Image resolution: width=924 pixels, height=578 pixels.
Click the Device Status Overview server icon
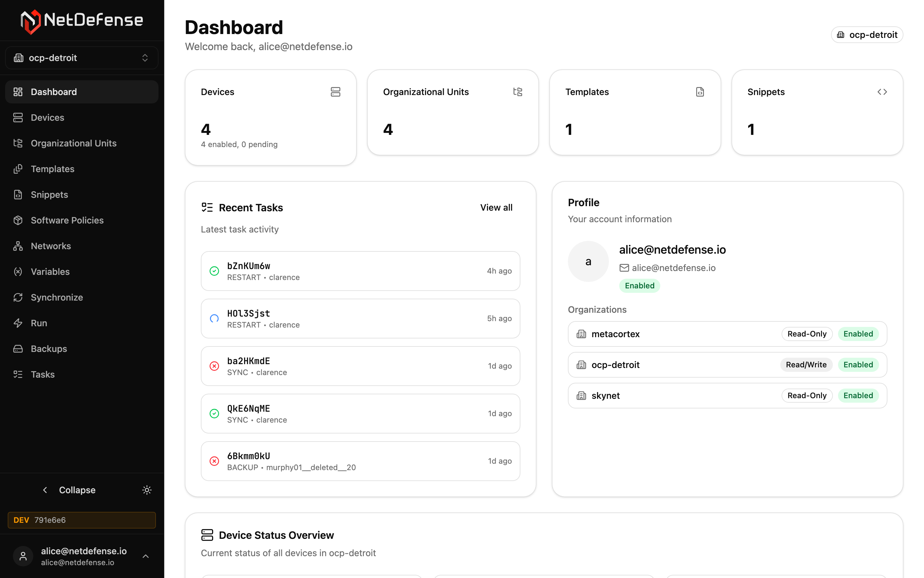pyautogui.click(x=207, y=535)
